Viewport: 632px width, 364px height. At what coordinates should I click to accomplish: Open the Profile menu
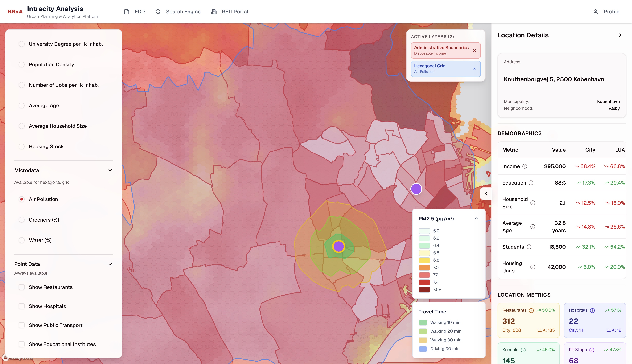[x=606, y=12]
